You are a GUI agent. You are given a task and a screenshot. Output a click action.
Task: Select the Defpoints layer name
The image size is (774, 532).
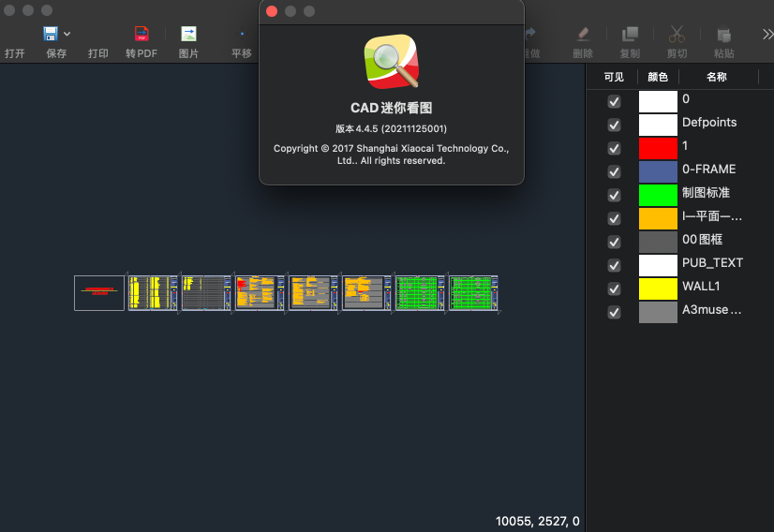click(709, 123)
